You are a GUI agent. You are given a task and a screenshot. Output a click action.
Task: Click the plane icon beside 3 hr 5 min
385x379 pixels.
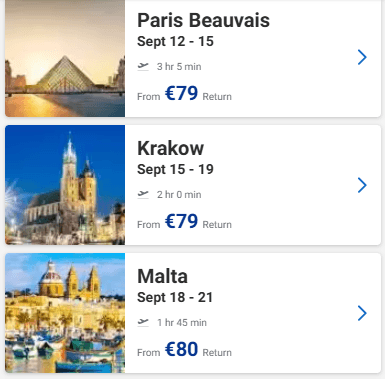[x=143, y=66]
